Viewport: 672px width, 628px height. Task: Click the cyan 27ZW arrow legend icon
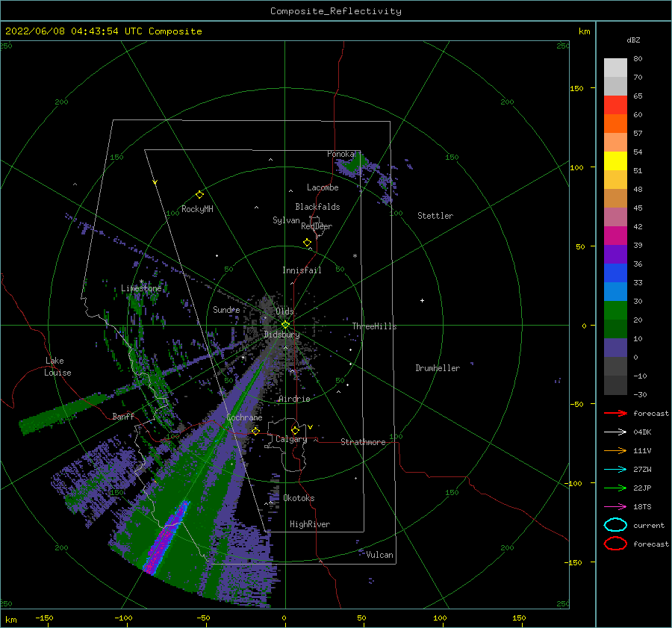(615, 470)
